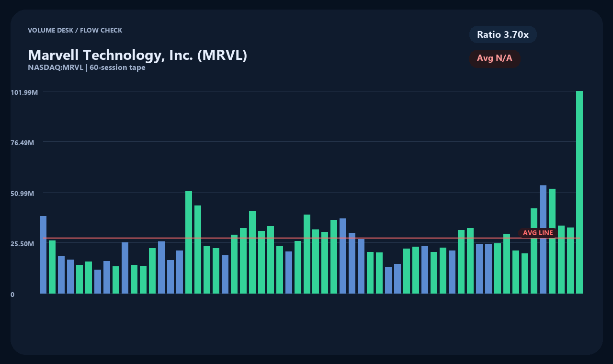Viewport: 613px width, 364px height.
Task: Click the NASDAQ:MRVL 60-session tape subtitle
Action: pos(87,68)
